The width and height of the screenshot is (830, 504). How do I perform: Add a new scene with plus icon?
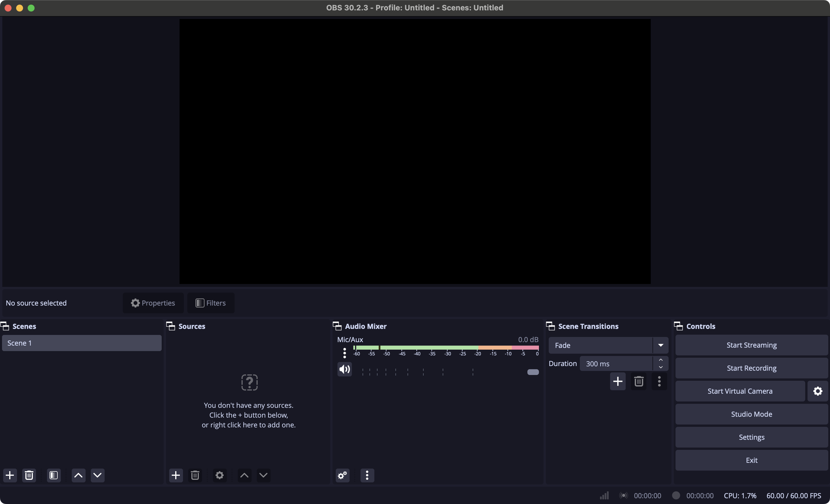click(10, 475)
